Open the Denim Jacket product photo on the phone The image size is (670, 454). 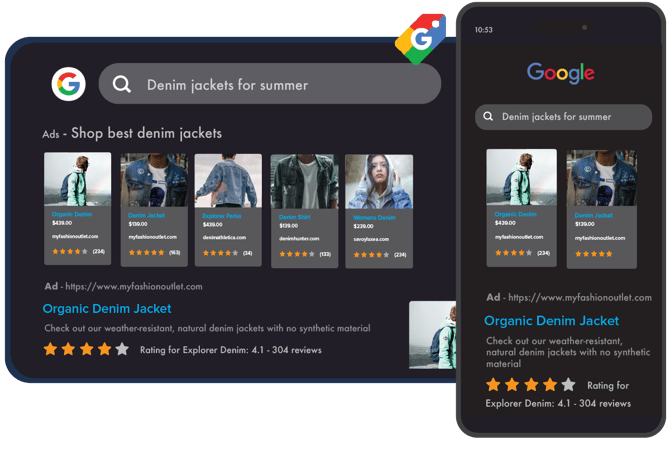coord(602,178)
